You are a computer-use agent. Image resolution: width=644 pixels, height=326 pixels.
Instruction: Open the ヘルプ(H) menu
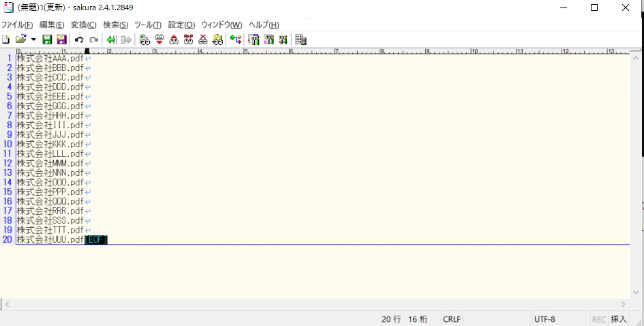coord(264,25)
